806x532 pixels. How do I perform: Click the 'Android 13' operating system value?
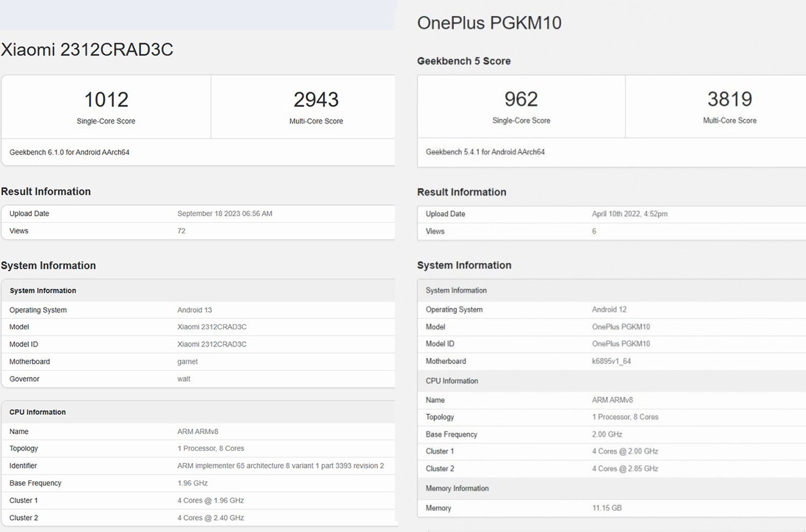pyautogui.click(x=195, y=310)
